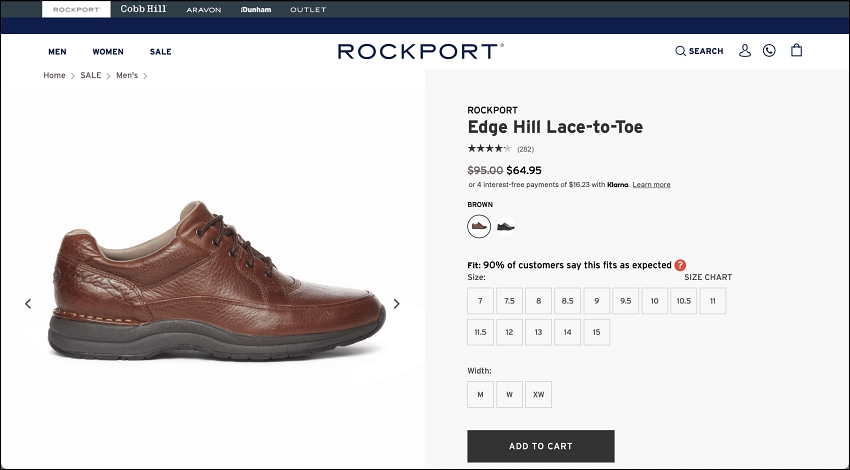Open the WOMEN menu
Screen dimensions: 850x470
point(108,52)
